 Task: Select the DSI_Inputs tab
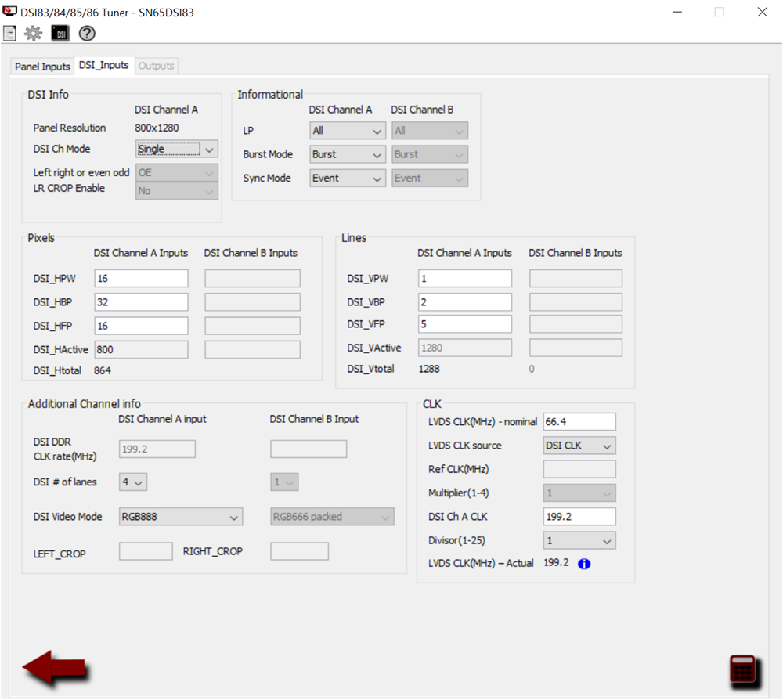click(103, 66)
